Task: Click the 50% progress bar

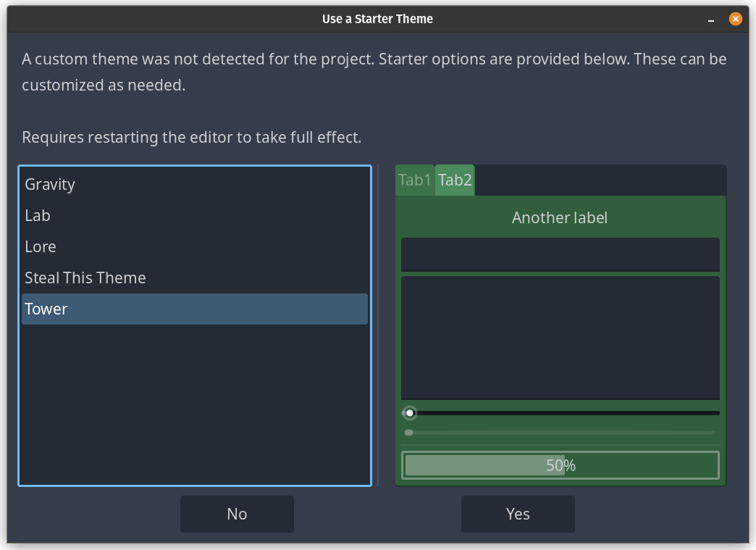Action: (560, 465)
